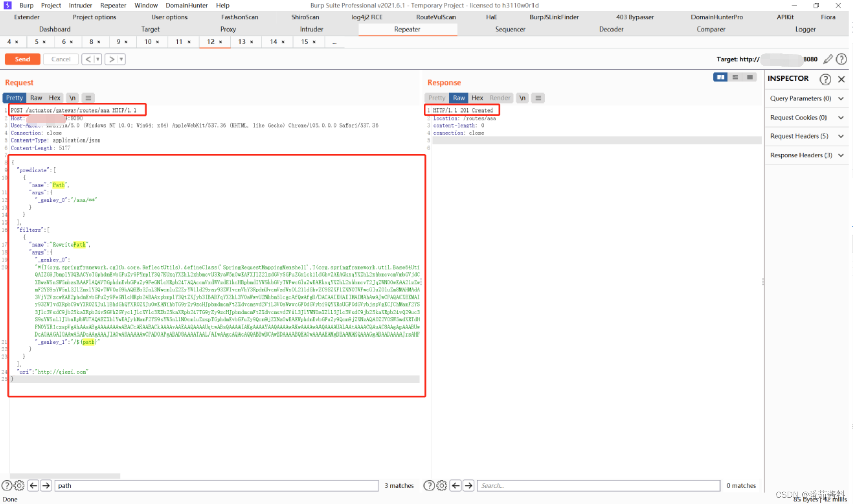Open response search help icon
853x504 pixels.
[x=429, y=486]
